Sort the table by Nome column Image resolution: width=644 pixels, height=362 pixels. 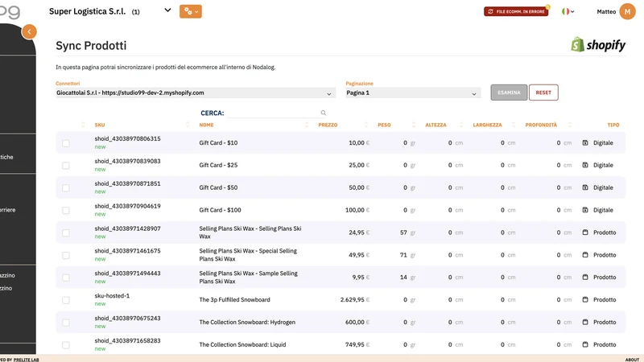coord(206,125)
